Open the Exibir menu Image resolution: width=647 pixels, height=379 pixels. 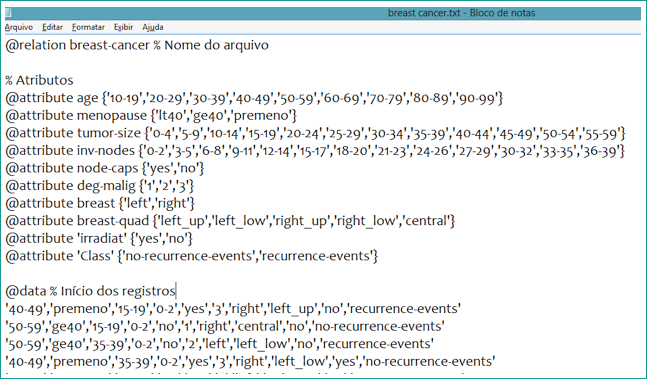(123, 27)
